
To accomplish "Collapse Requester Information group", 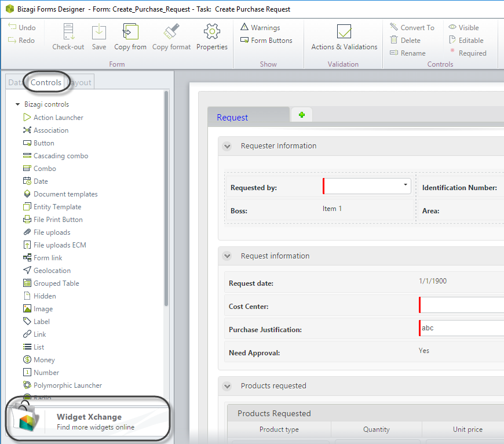I will tap(227, 146).
